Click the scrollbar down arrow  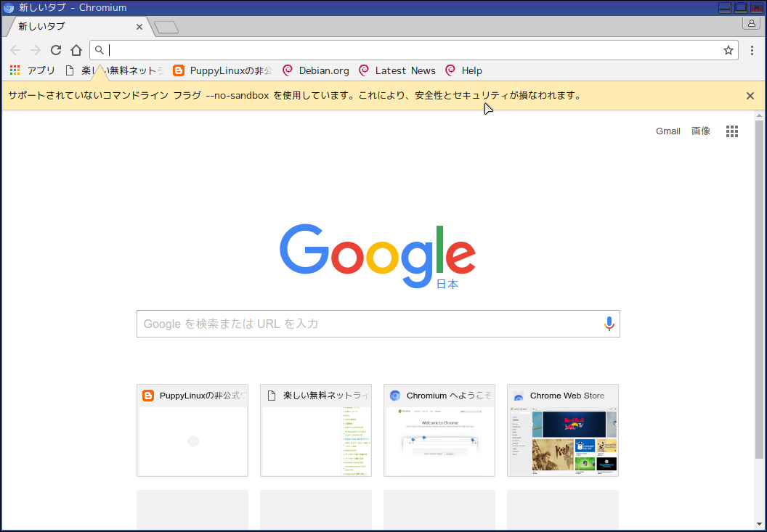[759, 524]
